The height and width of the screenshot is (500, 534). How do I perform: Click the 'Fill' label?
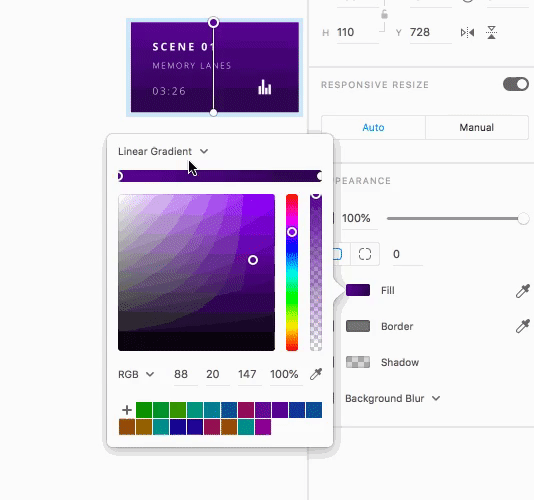coord(388,291)
